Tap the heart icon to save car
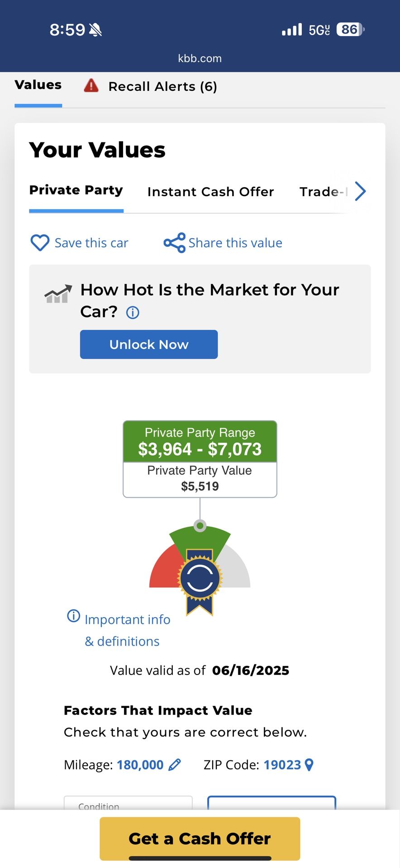Image resolution: width=400 pixels, height=868 pixels. click(40, 243)
